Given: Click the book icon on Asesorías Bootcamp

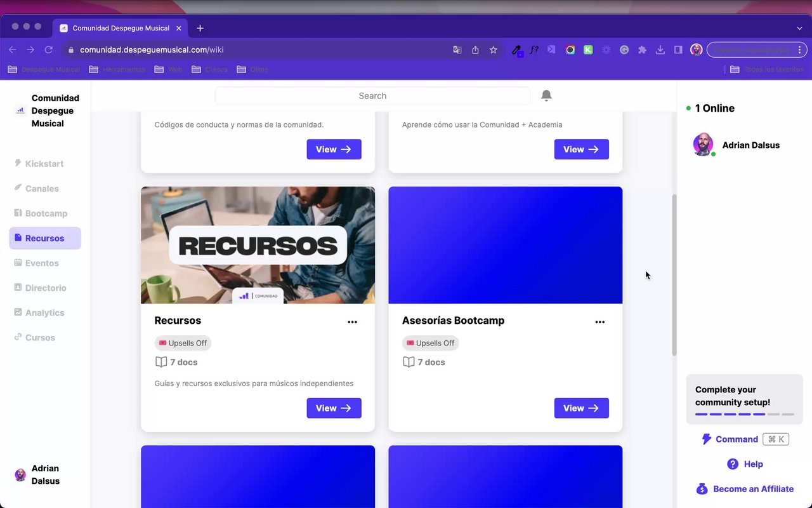Looking at the screenshot, I should 409,362.
